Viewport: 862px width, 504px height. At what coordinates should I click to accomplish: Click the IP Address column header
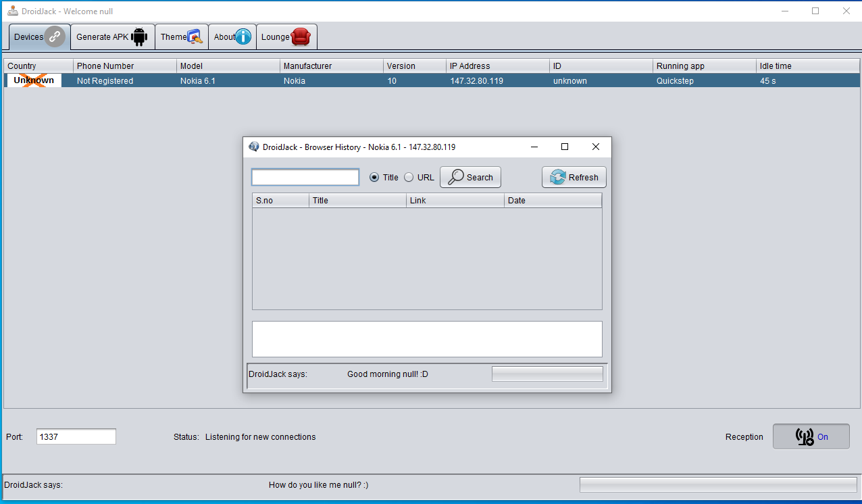[499, 66]
